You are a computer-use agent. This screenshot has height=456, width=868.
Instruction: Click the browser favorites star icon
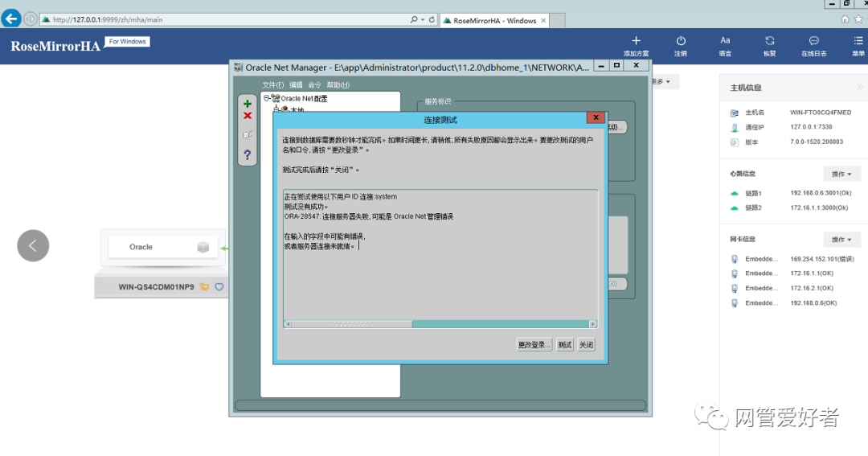(x=858, y=19)
